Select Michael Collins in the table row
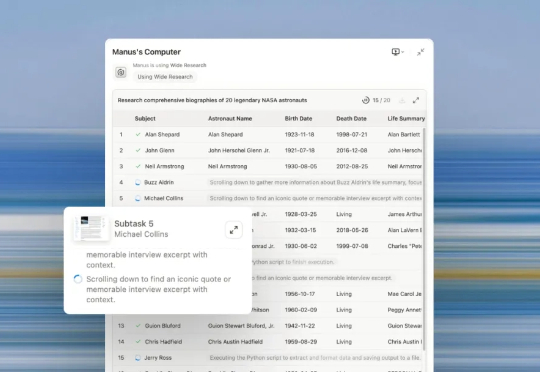 [x=164, y=198]
